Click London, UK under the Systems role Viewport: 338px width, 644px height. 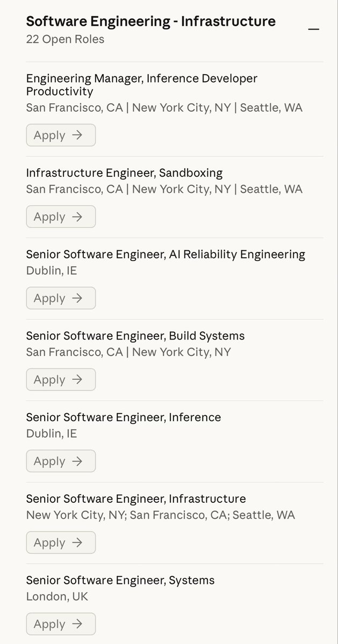click(57, 596)
